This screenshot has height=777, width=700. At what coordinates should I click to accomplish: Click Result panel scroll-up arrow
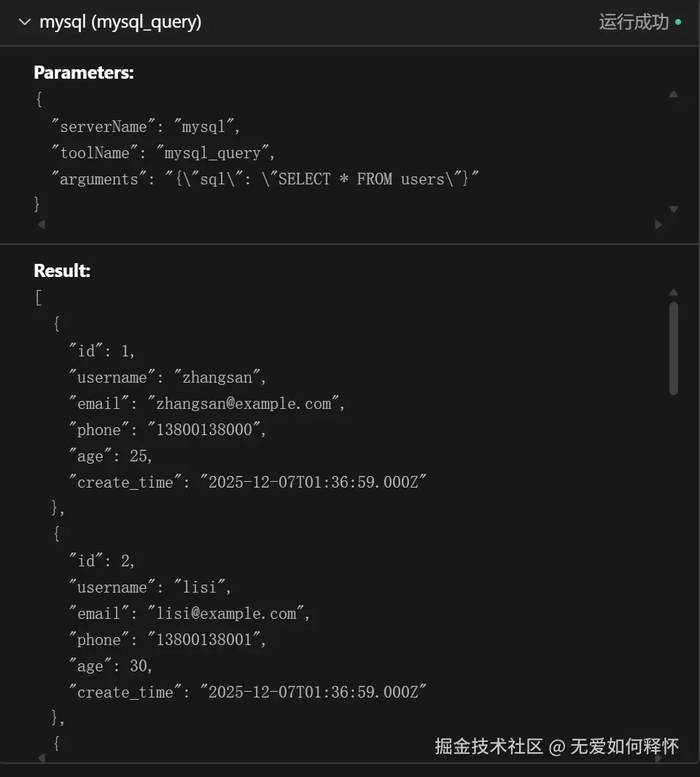point(674,292)
